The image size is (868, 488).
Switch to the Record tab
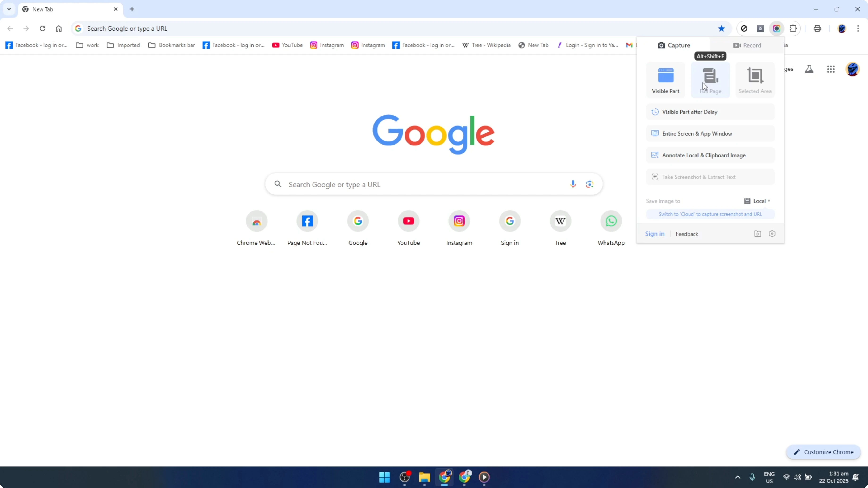(747, 45)
